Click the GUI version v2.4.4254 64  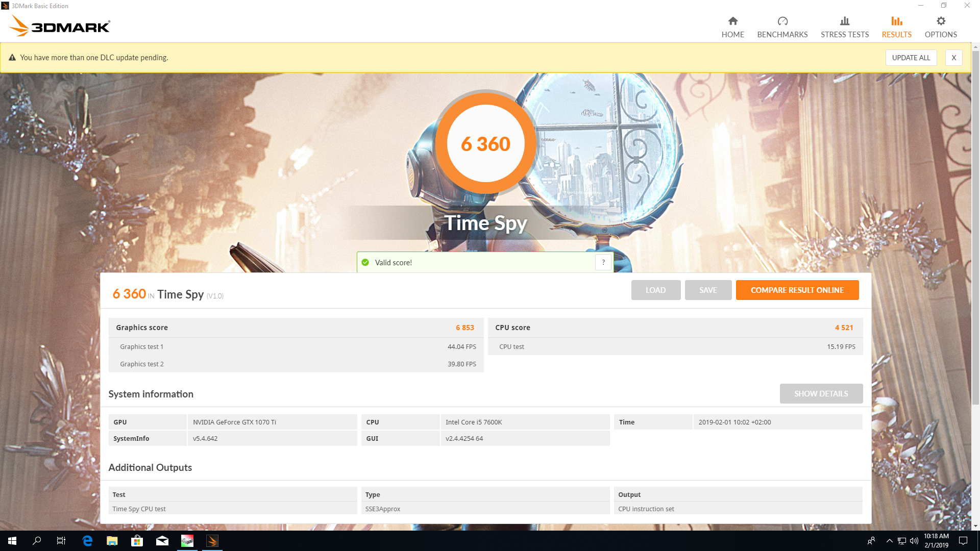tap(525, 438)
